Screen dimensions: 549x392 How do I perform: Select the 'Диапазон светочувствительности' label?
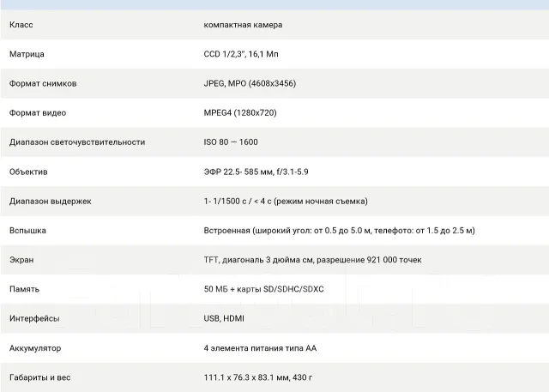tap(77, 142)
